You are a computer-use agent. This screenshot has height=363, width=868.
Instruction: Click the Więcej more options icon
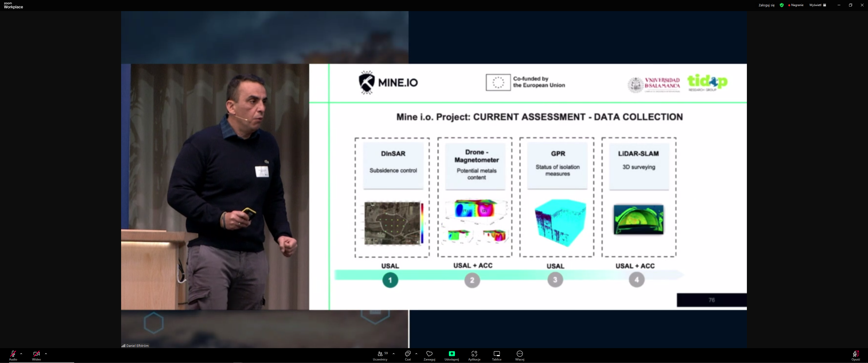520,354
